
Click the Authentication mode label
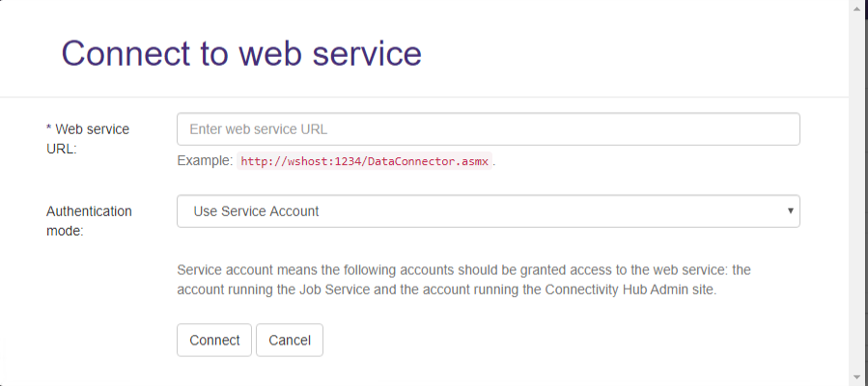(x=89, y=221)
